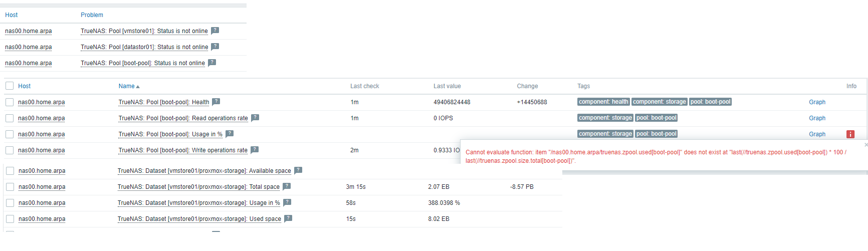Close the error message popup
Viewport: 868px width, 251px height.
[865, 145]
